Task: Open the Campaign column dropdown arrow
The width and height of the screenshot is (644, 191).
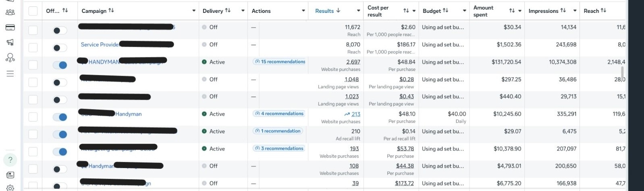Action: click(x=194, y=11)
